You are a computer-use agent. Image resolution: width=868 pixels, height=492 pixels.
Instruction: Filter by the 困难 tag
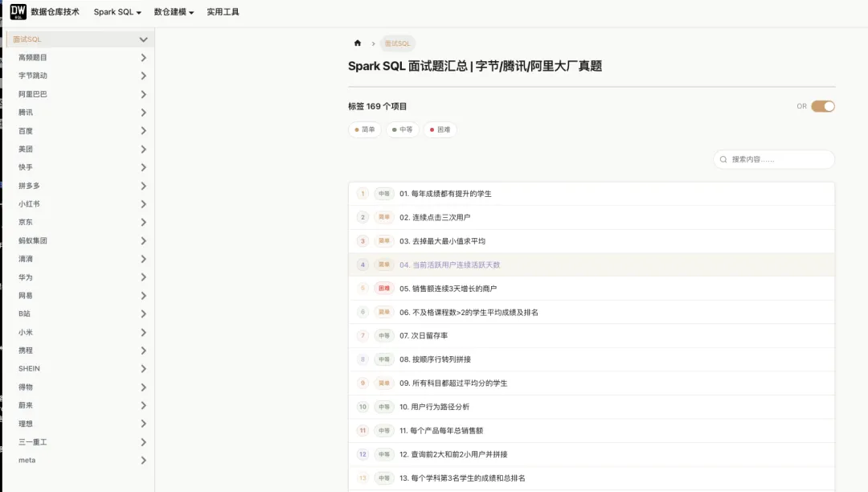(x=440, y=129)
